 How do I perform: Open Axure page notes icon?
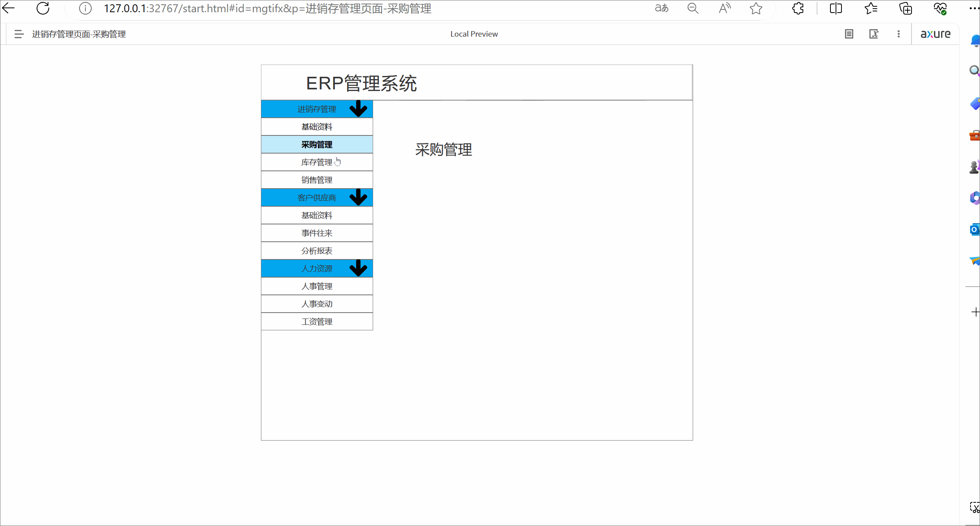(x=849, y=34)
